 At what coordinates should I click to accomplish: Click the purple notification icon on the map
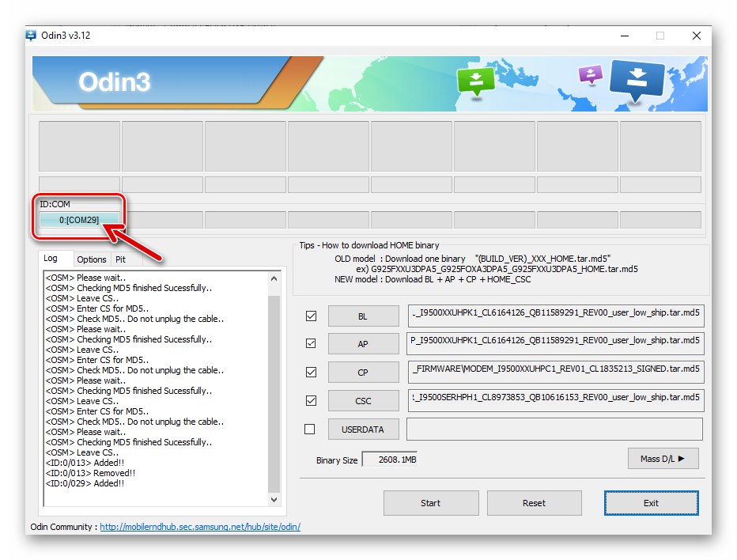point(590,73)
